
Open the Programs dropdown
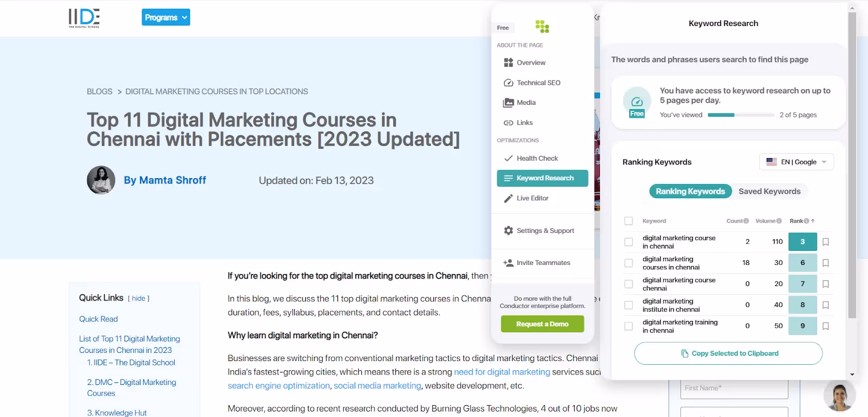[x=166, y=17]
